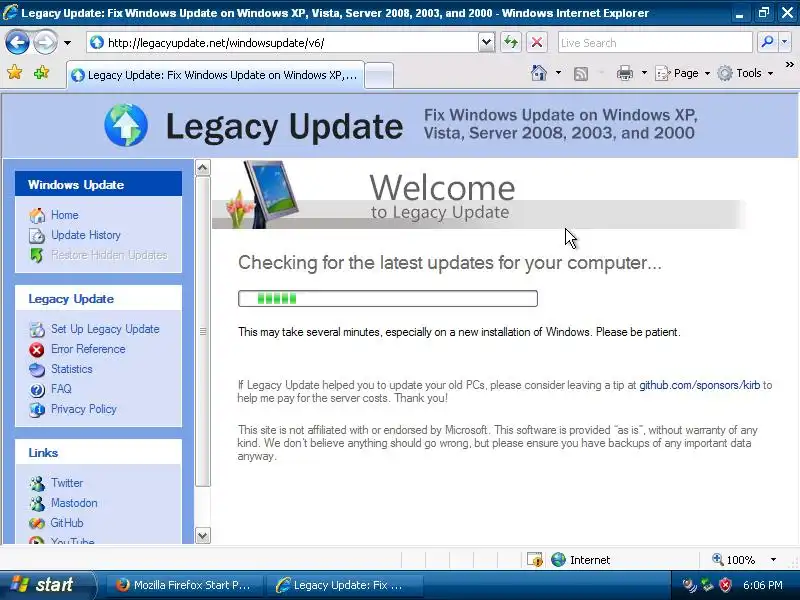
Task: Click the Statistics disc icon
Action: (x=37, y=369)
